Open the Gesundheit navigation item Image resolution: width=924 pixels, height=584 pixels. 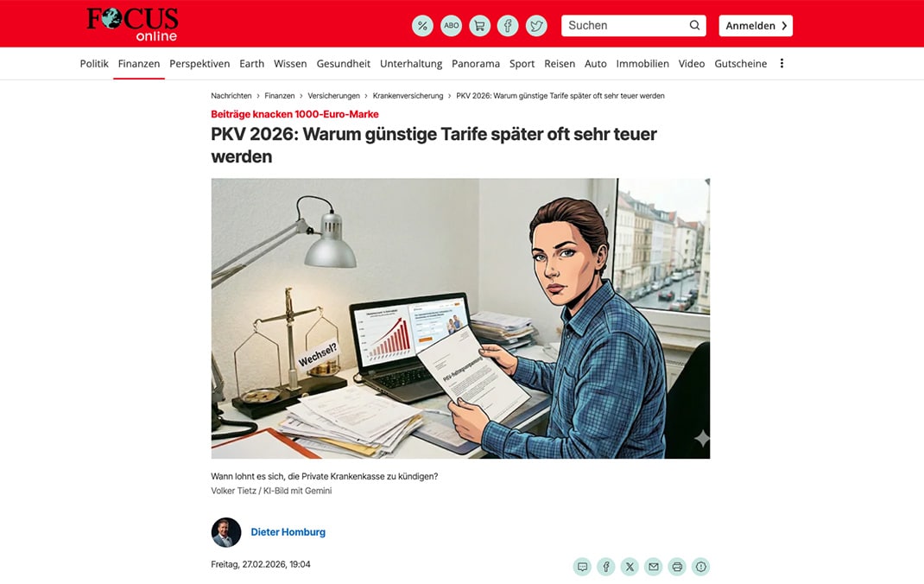coord(344,63)
